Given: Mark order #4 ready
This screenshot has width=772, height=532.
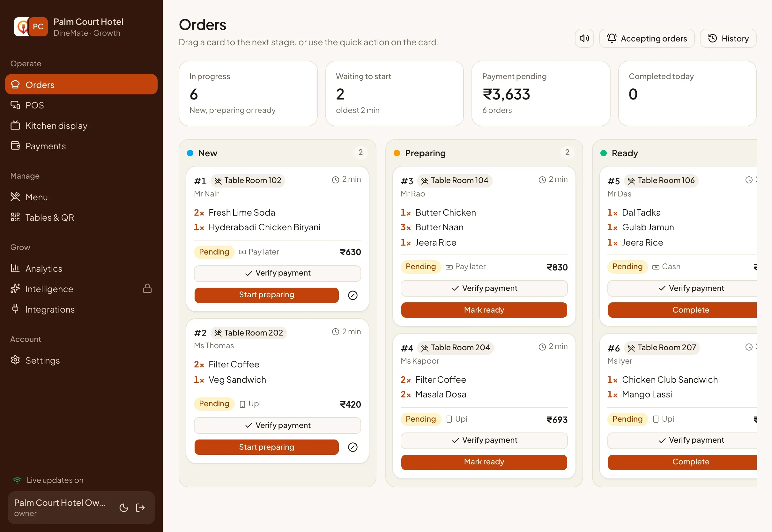Looking at the screenshot, I should click(x=484, y=462).
